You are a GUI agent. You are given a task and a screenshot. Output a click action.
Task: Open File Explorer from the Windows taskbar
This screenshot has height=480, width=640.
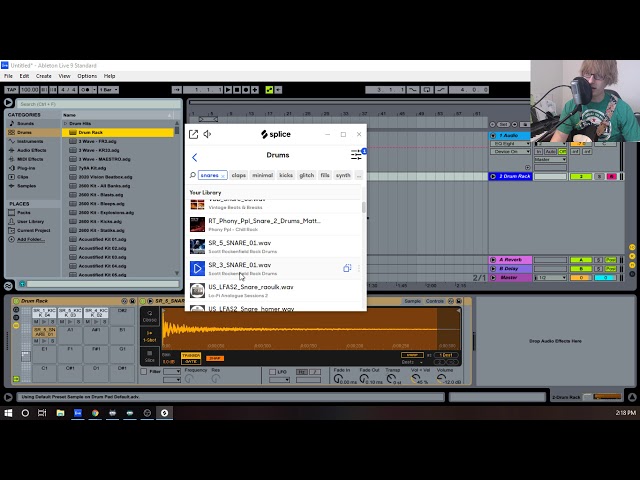pyautogui.click(x=60, y=413)
